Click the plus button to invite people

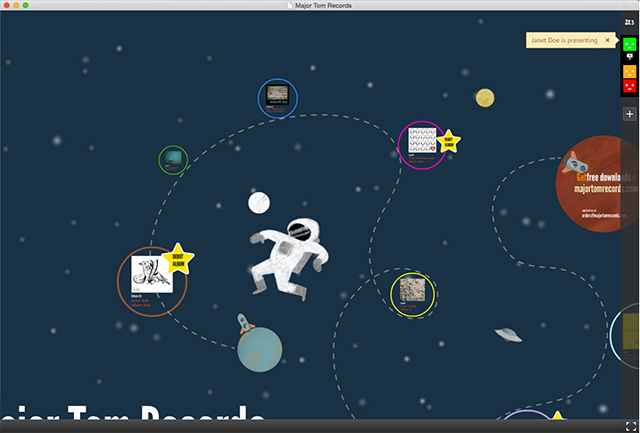629,114
